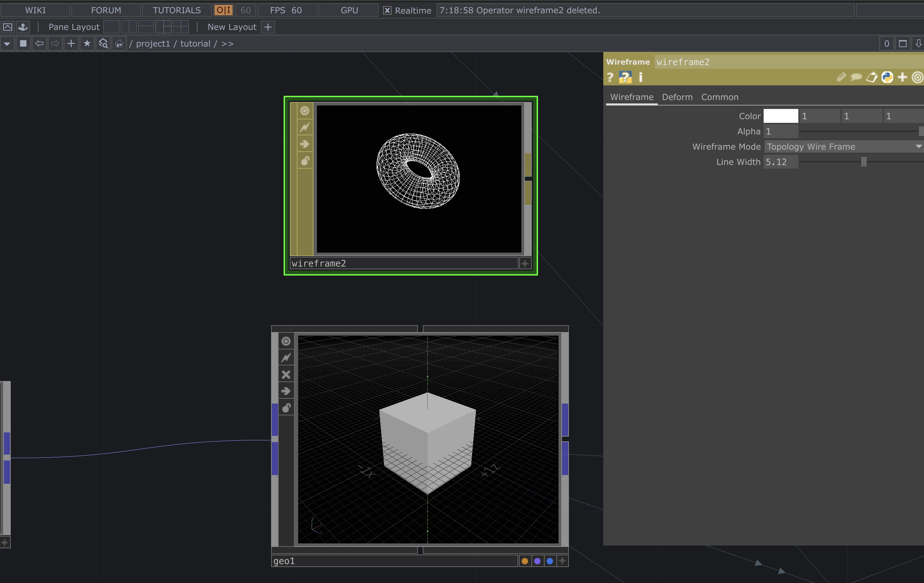Click the bookmark star icon
The image size is (924, 583).
(x=87, y=44)
